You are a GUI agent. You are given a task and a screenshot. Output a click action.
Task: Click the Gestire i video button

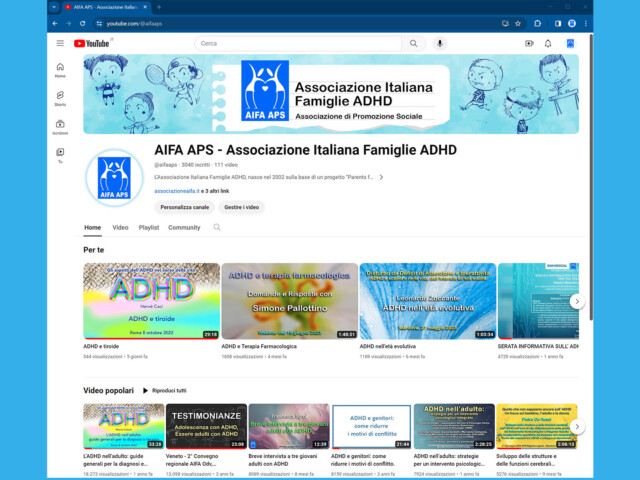[x=242, y=207]
